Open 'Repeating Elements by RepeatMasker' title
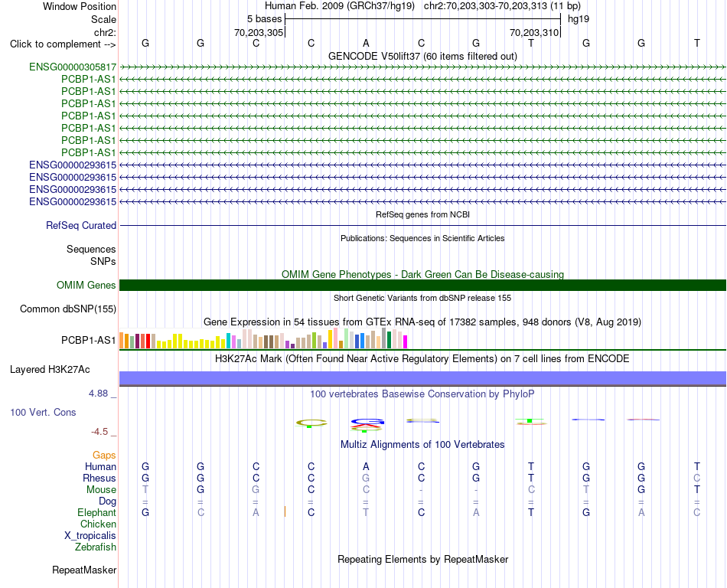The width and height of the screenshot is (727, 588). tap(422, 559)
